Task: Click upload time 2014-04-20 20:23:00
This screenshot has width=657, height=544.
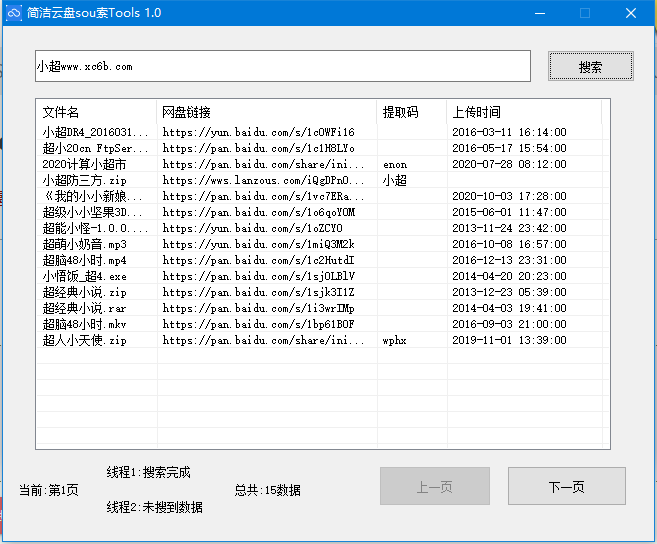Action: 509,276
